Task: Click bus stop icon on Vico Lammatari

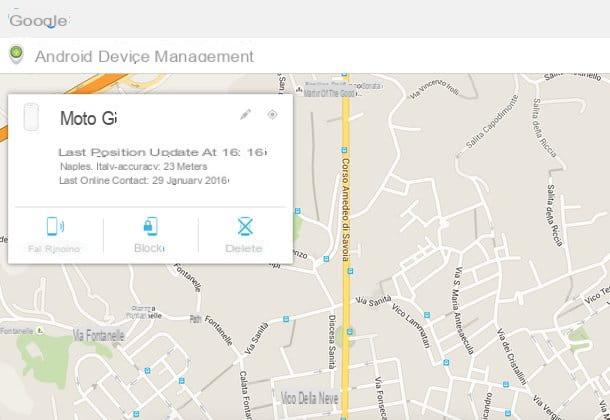Action: [x=427, y=315]
